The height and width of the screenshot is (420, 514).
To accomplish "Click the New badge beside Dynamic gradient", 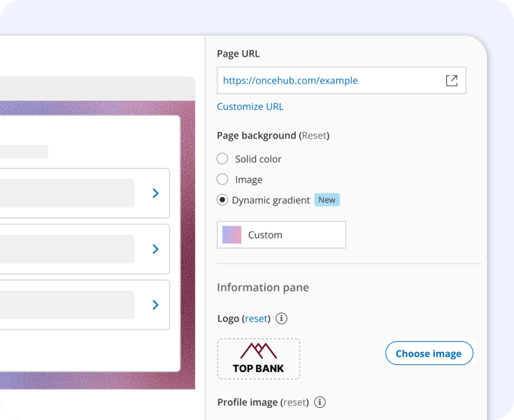I will point(327,200).
